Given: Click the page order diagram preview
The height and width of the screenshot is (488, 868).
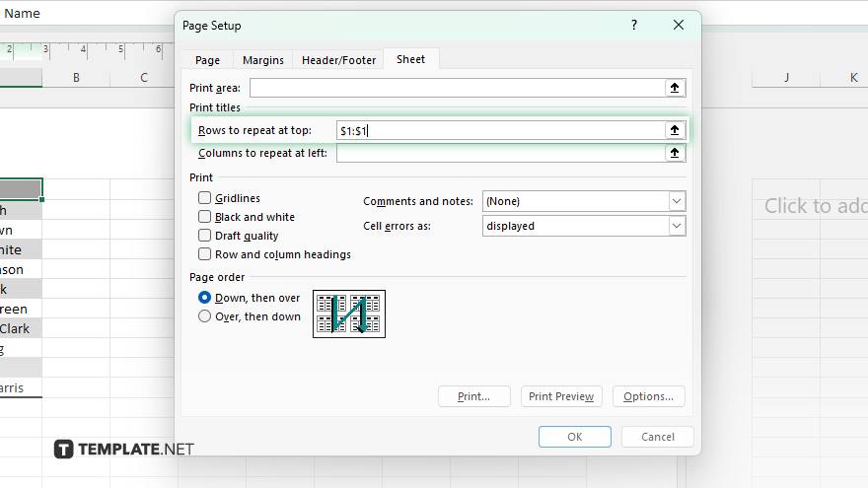Looking at the screenshot, I should pos(349,314).
